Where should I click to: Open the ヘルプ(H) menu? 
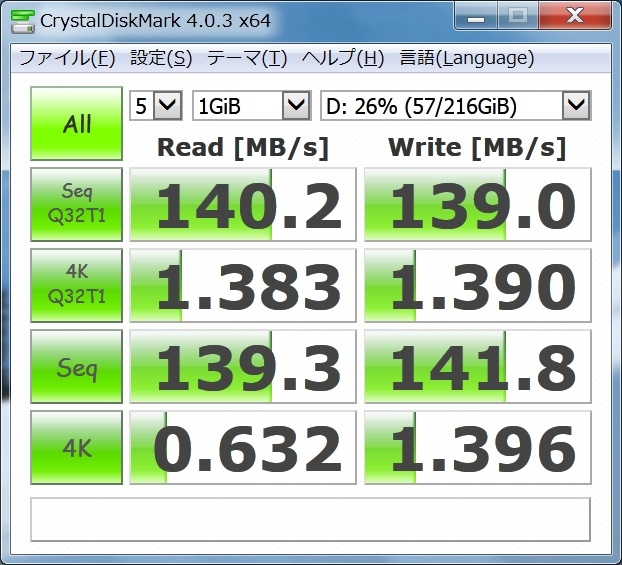[343, 58]
